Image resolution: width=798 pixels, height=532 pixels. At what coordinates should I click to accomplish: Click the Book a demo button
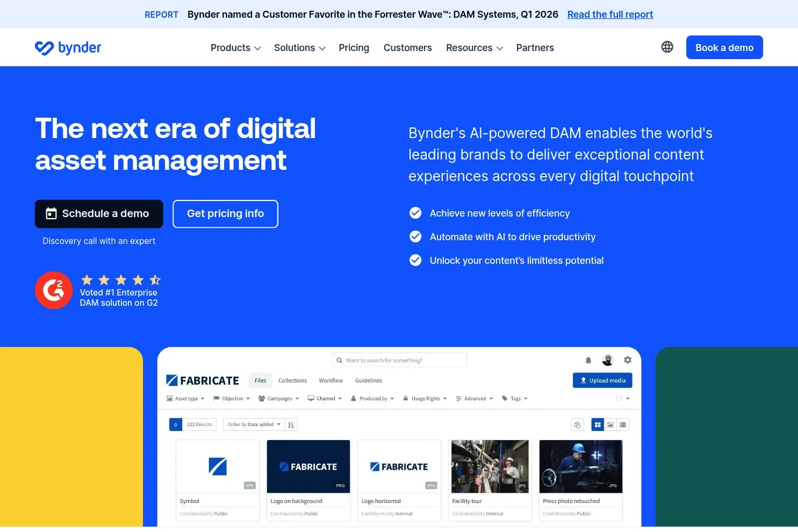(724, 47)
